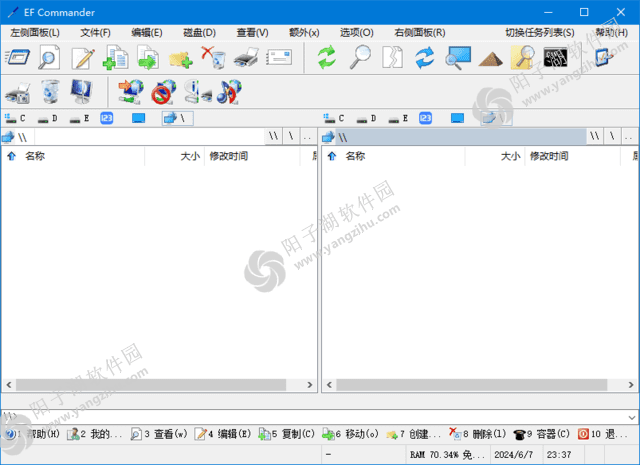Select drive C in right panel
Viewport: 640px width, 465px height.
pos(334,118)
